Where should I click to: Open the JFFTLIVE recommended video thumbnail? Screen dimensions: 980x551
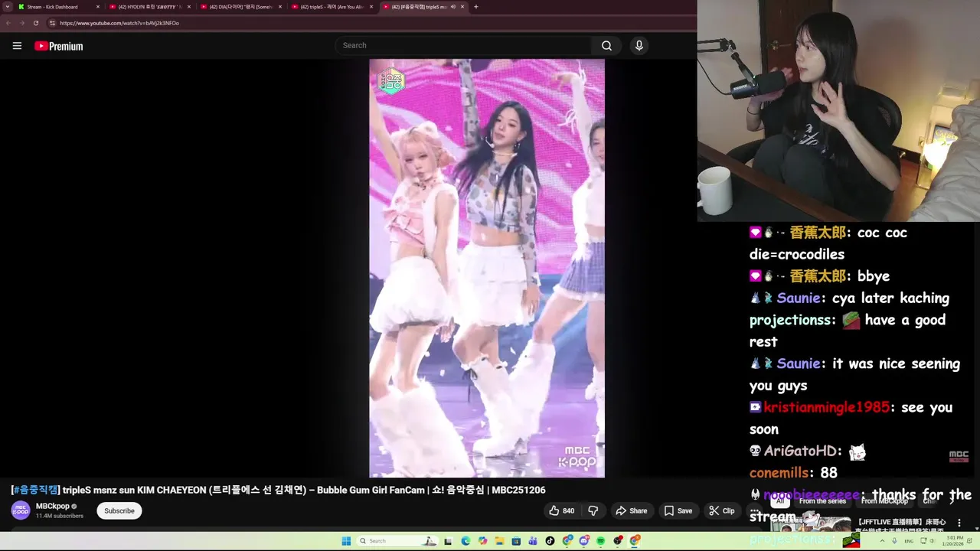(810, 523)
